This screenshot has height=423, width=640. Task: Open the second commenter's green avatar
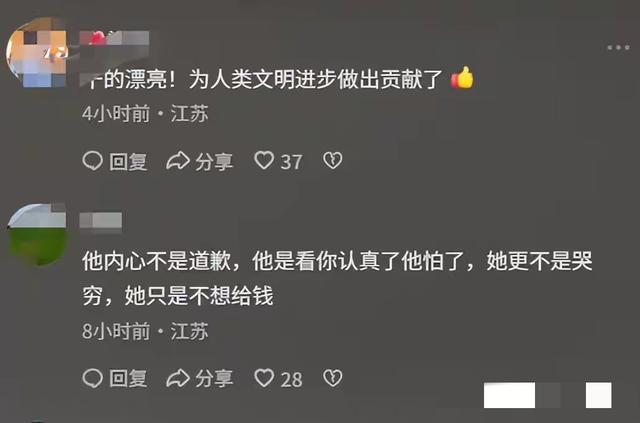37,234
